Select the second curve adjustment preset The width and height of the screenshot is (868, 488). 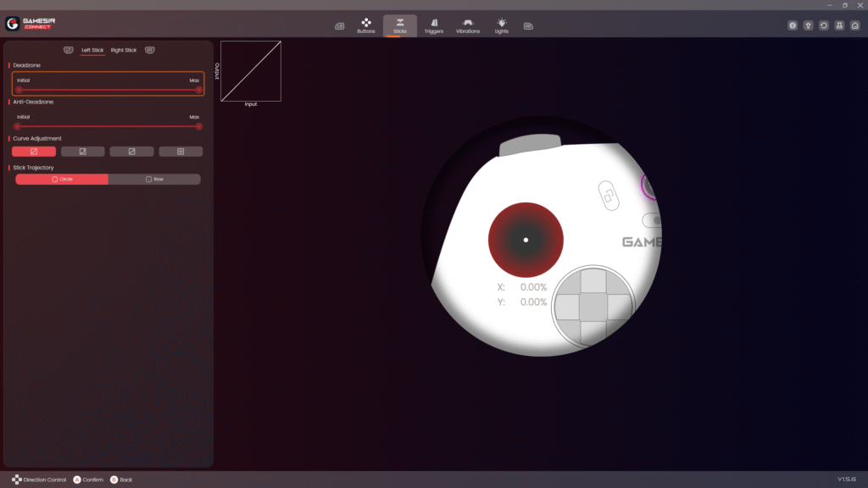click(82, 152)
